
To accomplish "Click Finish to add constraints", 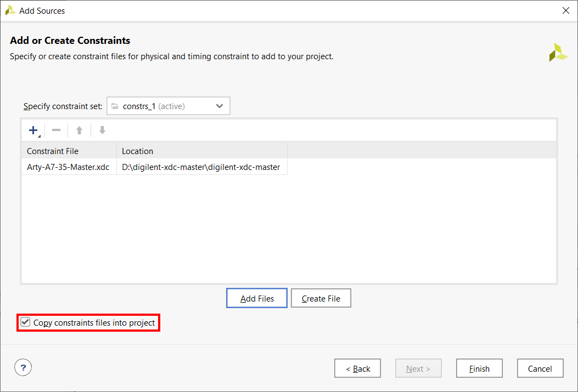I will 479,368.
